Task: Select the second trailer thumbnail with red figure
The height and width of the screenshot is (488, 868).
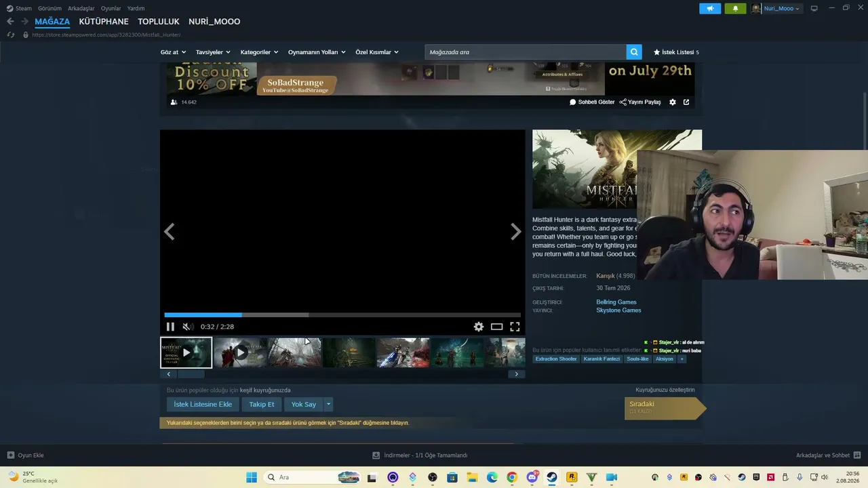Action: click(241, 352)
